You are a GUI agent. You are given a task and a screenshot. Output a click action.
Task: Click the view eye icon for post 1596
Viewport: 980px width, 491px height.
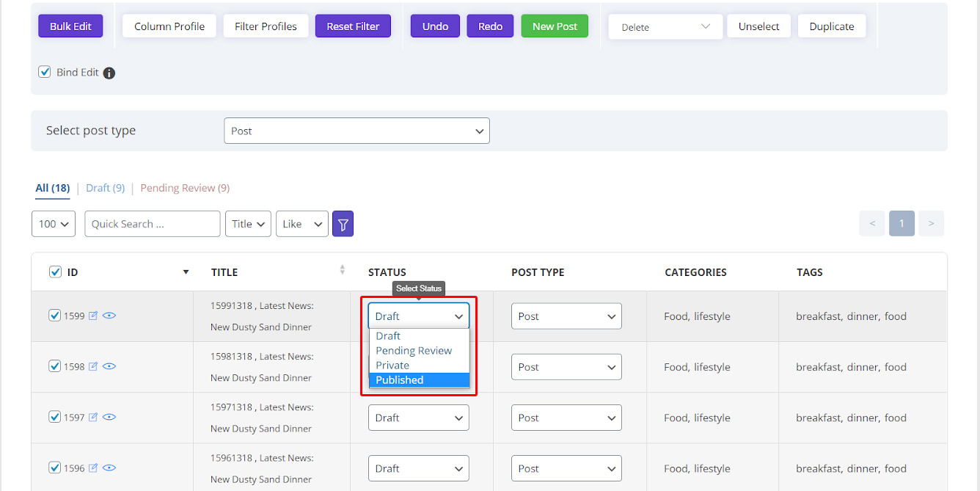(x=109, y=468)
